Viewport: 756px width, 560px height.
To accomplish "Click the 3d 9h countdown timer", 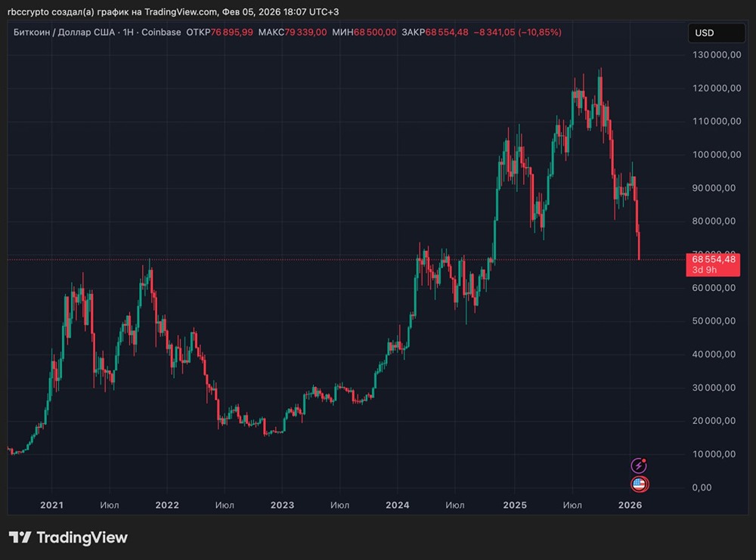I will click(703, 268).
